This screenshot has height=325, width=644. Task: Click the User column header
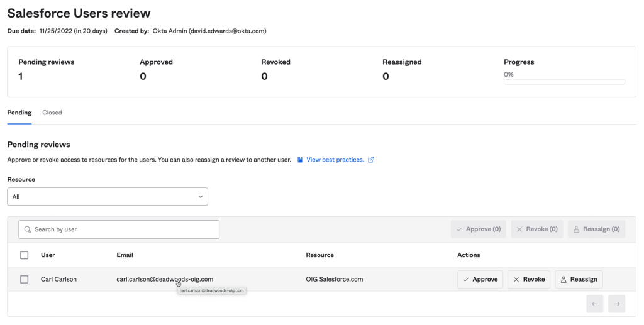[x=48, y=255]
